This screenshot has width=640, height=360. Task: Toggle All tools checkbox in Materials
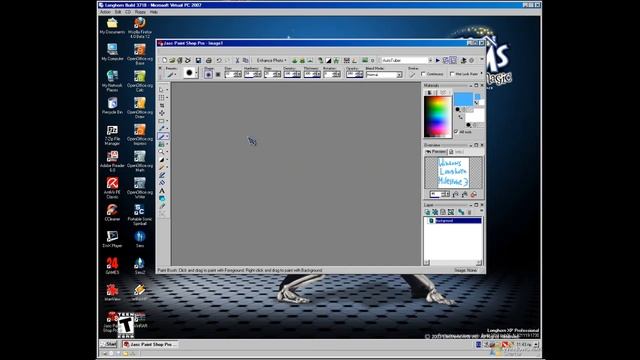[456, 131]
